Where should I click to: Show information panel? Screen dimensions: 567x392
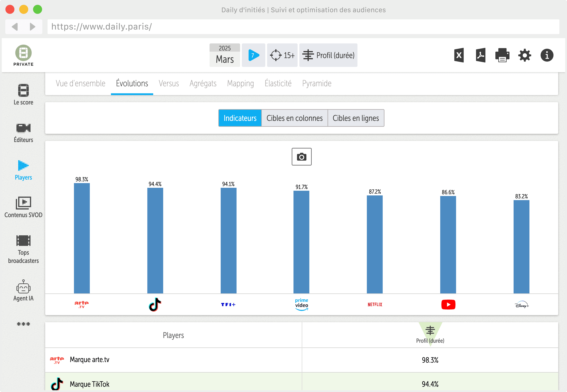pyautogui.click(x=547, y=55)
